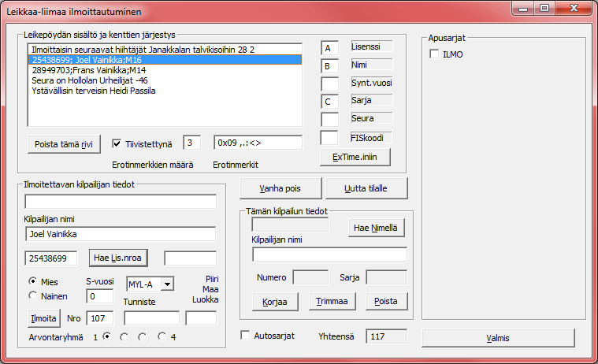Click the Trimmaa button
Screen dimensions: 598x364
pos(334,302)
